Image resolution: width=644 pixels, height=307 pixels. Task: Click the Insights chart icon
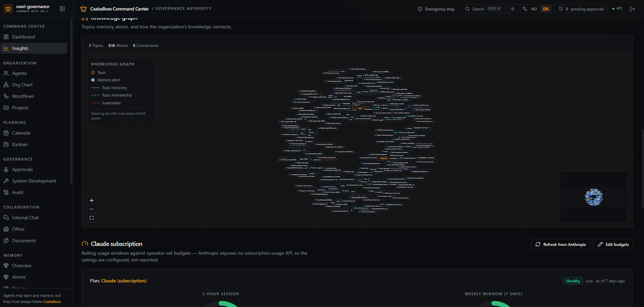coord(6,48)
